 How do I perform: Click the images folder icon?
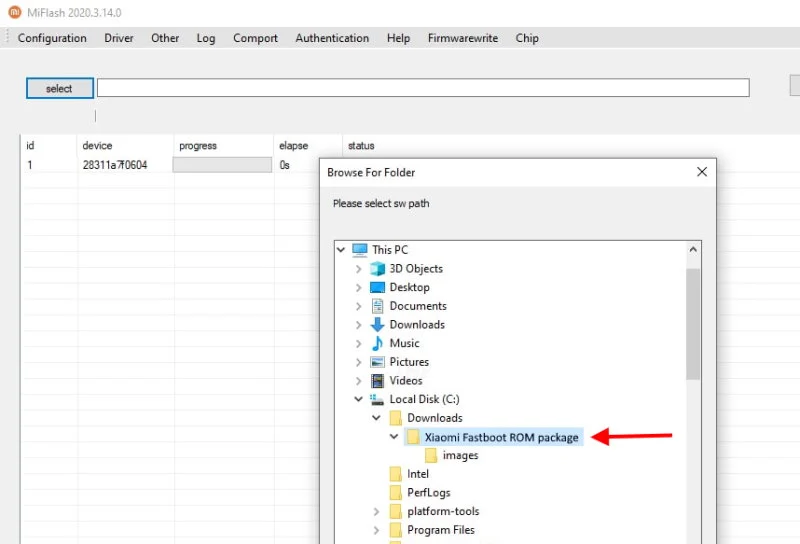pyautogui.click(x=431, y=455)
